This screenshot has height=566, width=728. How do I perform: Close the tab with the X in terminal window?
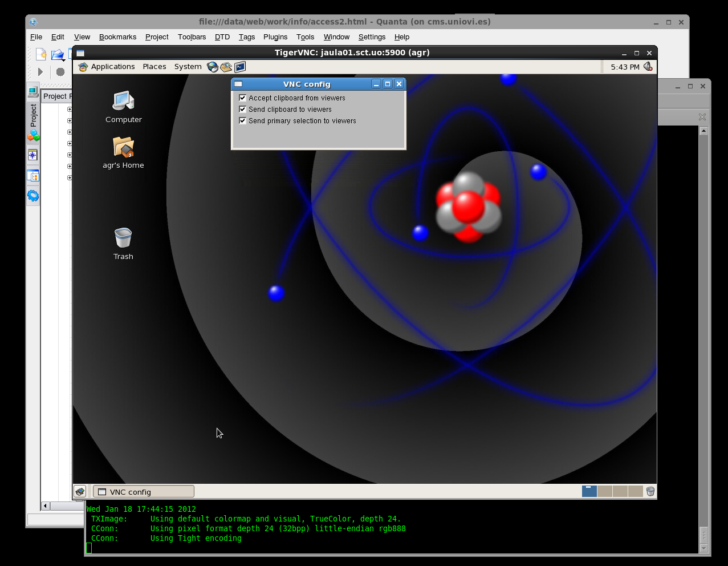point(702,116)
